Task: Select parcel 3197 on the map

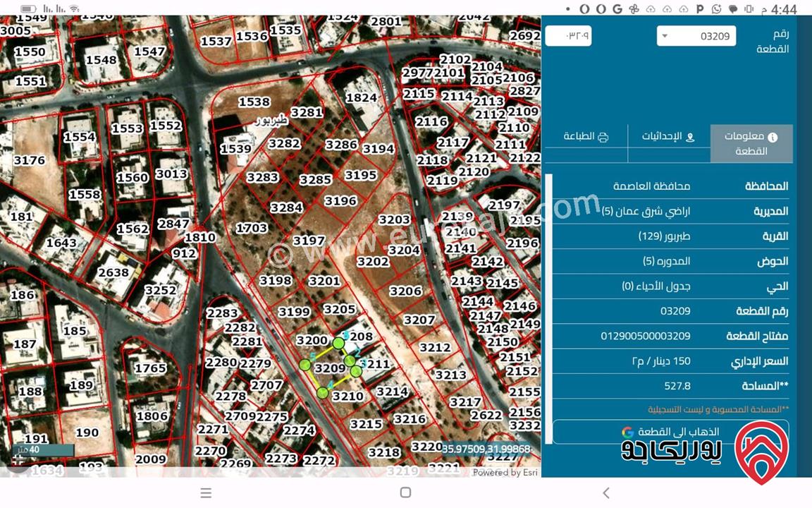Action: coord(308,241)
